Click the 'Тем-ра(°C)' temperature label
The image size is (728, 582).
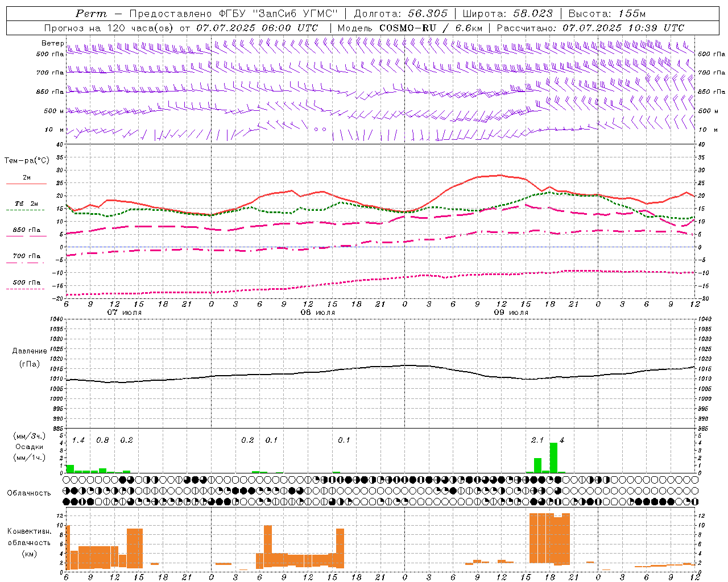pos(27,161)
